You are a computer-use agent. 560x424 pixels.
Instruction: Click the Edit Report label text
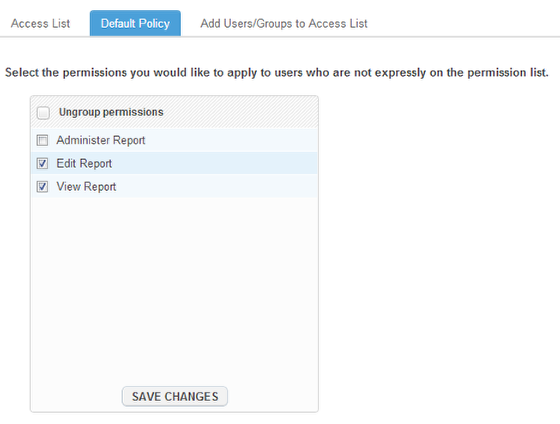coord(84,164)
